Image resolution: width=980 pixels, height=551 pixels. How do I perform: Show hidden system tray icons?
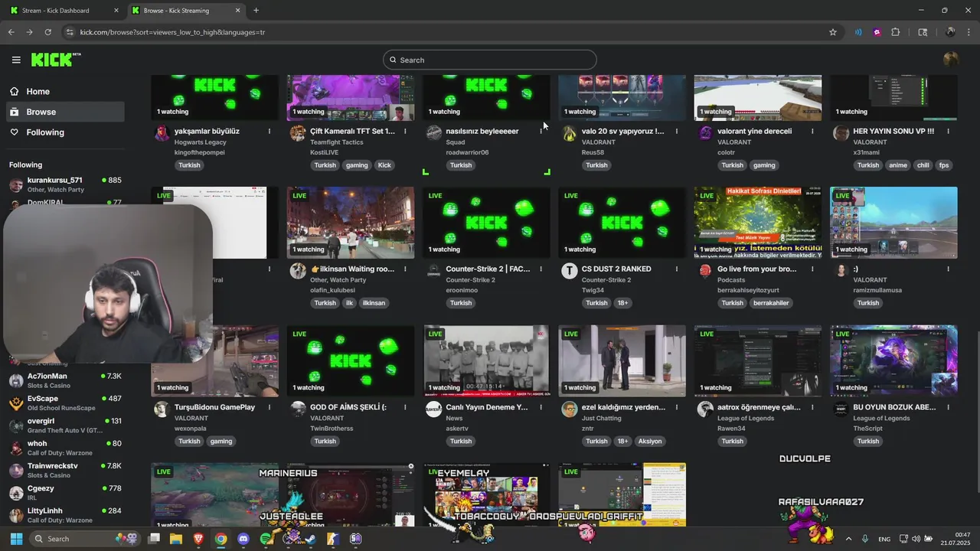pos(848,539)
